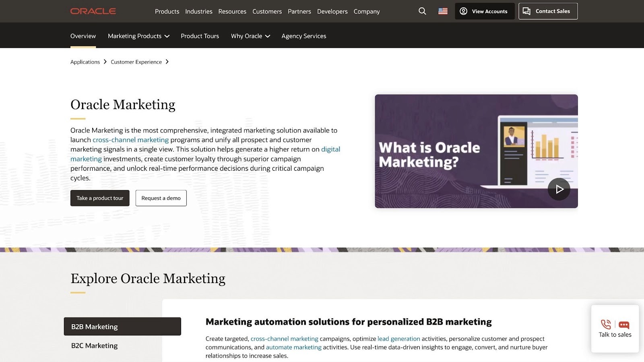Viewport: 644px width, 362px height.
Task: Select the B2B Marketing tab
Action: click(x=122, y=327)
